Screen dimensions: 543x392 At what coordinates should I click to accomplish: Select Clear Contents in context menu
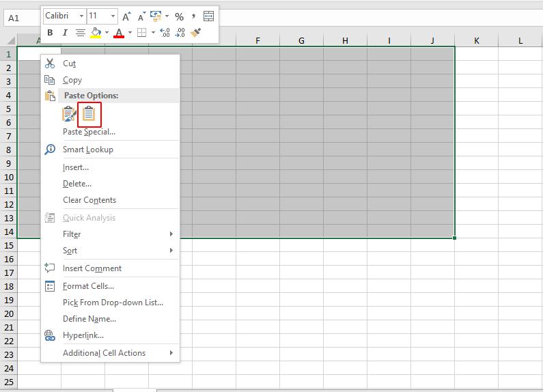click(x=89, y=200)
